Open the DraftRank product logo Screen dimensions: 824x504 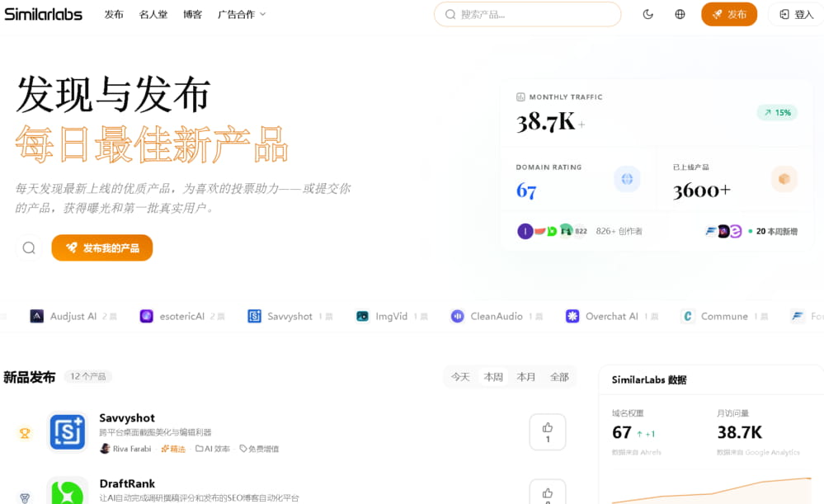(68, 491)
